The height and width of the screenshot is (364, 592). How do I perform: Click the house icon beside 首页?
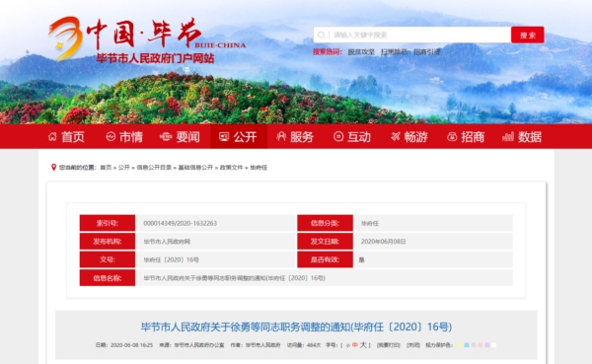[52, 137]
